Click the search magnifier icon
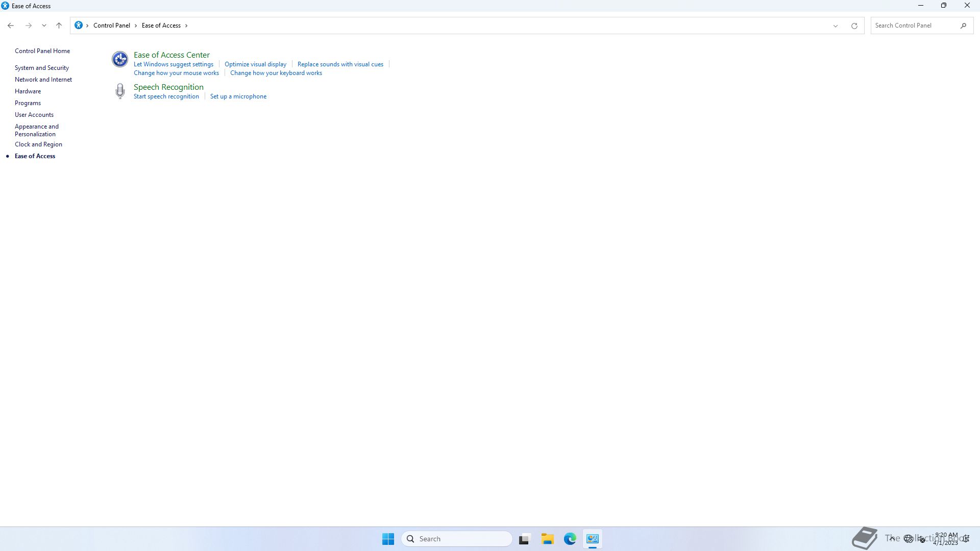Screen dimensions: 980x551 [963, 26]
